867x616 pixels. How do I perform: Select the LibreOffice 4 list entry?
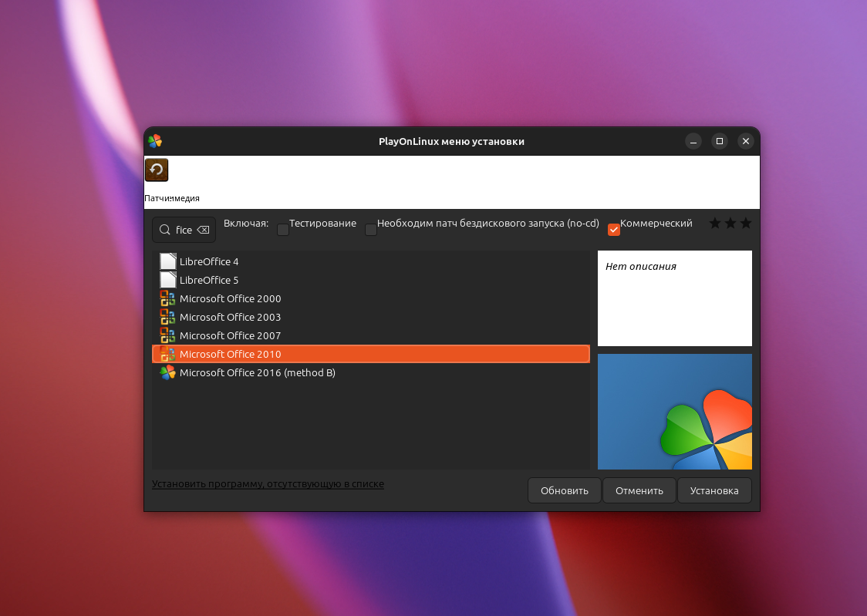click(x=208, y=261)
